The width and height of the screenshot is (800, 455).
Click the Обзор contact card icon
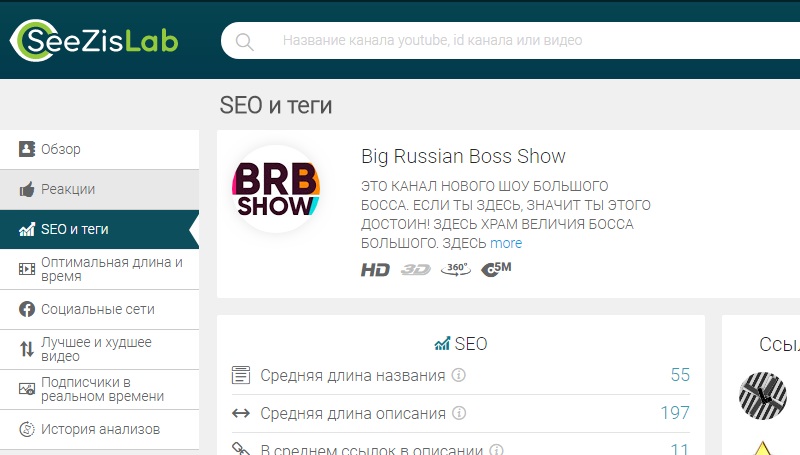coord(27,149)
